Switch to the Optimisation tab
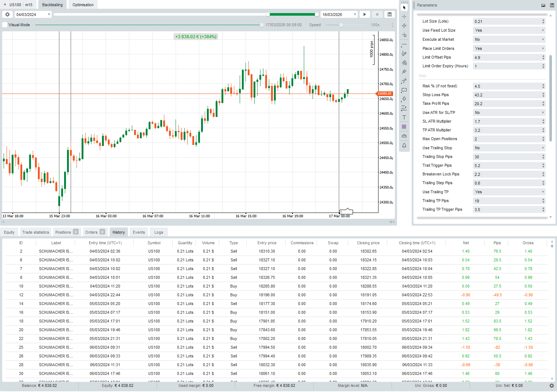The height and width of the screenshot is (392, 557). click(83, 5)
